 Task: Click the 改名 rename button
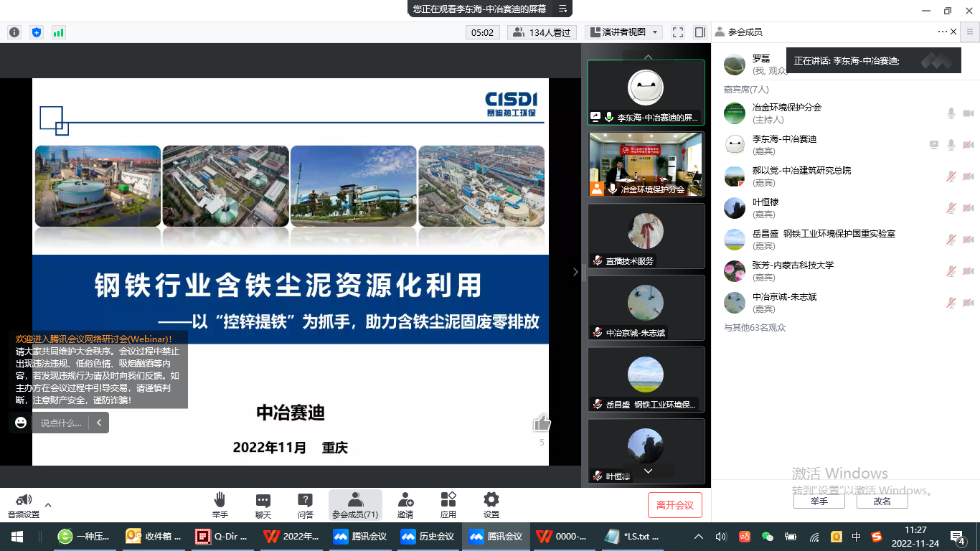click(882, 501)
